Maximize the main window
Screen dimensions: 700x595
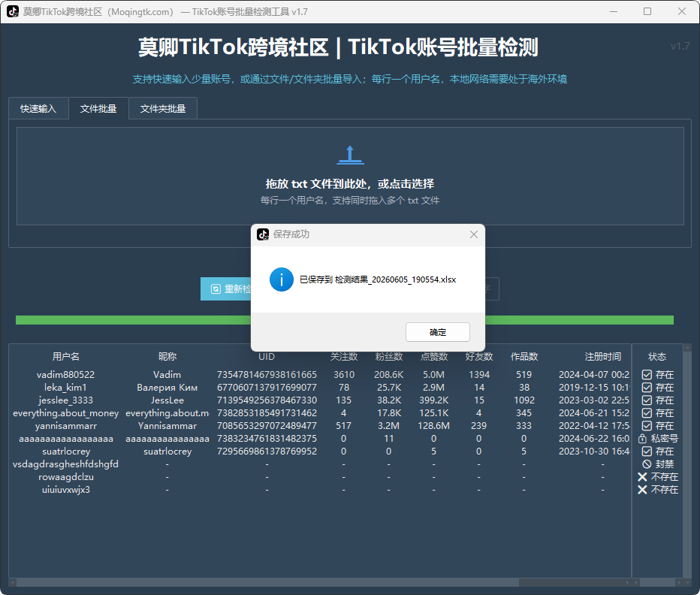[x=647, y=11]
